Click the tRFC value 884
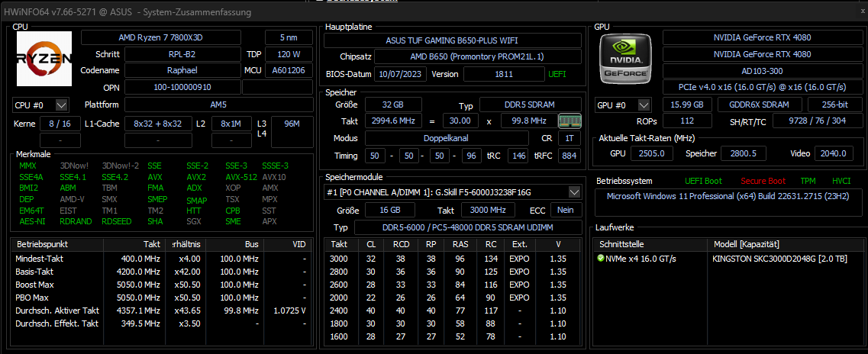 point(569,156)
